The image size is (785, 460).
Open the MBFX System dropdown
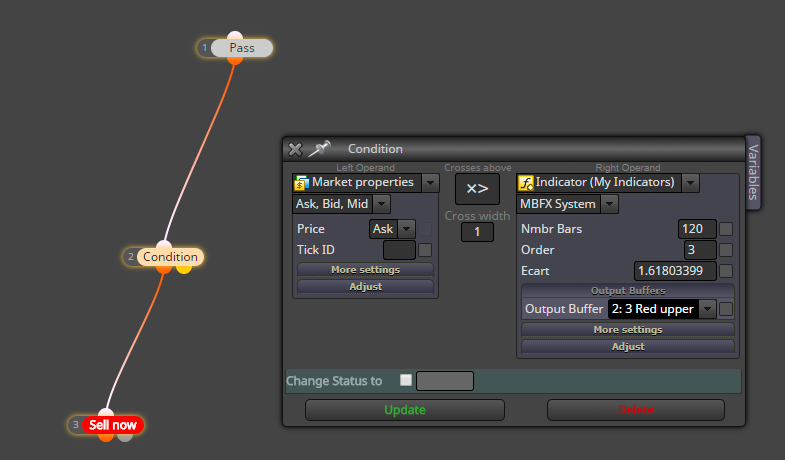click(x=609, y=204)
